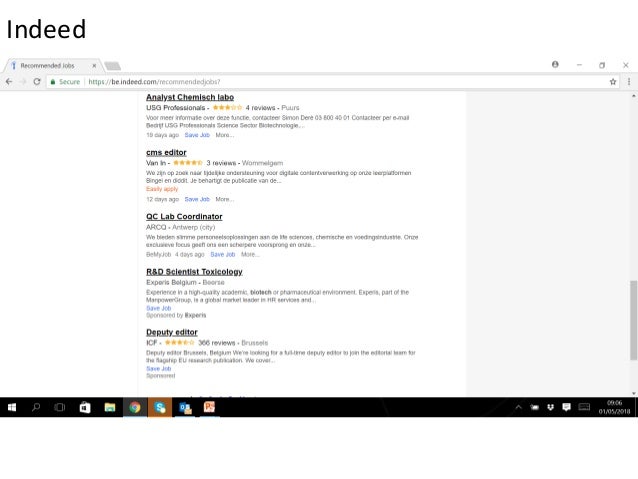
Task: Open Outlook from the taskbar
Action: [185, 407]
